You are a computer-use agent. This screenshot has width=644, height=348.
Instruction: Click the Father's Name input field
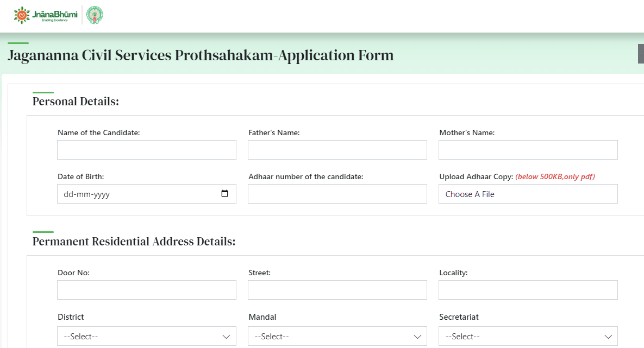[x=337, y=149]
